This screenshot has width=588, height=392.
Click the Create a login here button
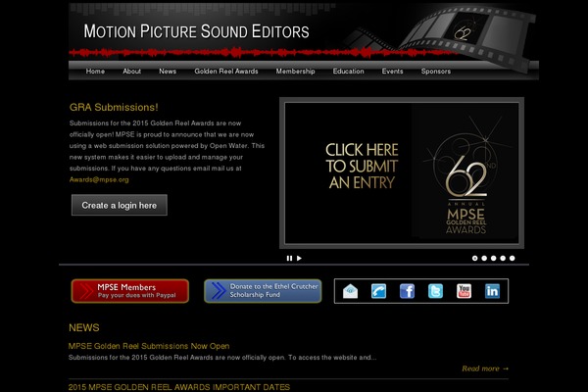pos(120,205)
